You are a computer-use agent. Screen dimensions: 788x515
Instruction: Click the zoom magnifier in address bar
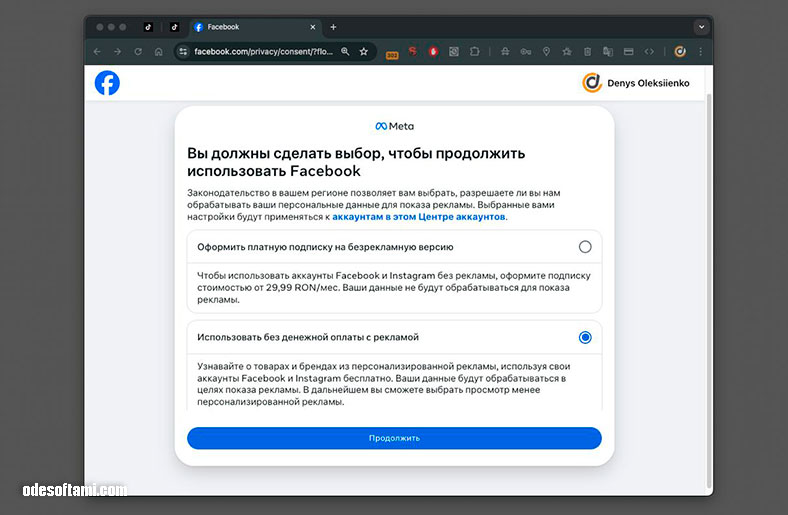[345, 51]
